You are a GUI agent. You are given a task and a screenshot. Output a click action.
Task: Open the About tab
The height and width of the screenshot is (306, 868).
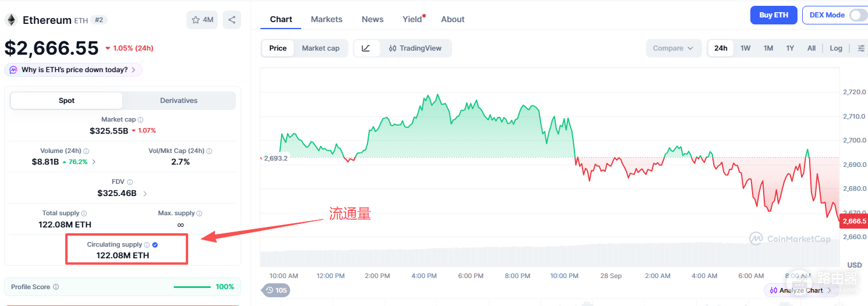[x=453, y=19]
